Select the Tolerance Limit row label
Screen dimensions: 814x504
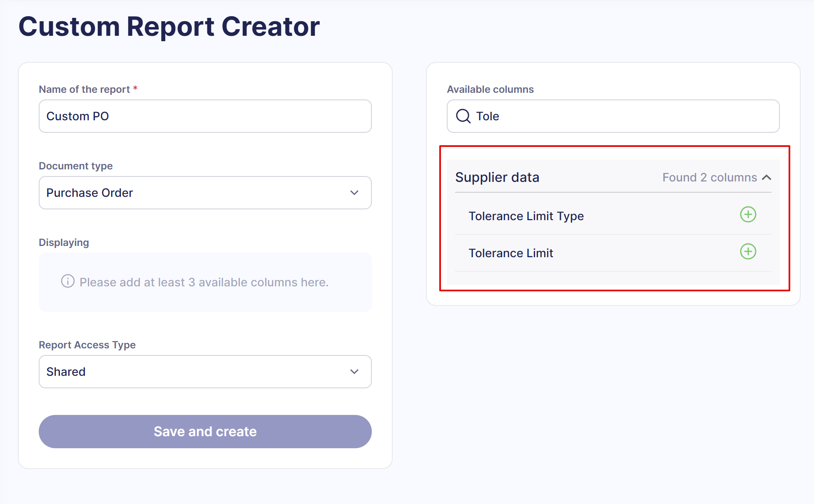pyautogui.click(x=511, y=253)
